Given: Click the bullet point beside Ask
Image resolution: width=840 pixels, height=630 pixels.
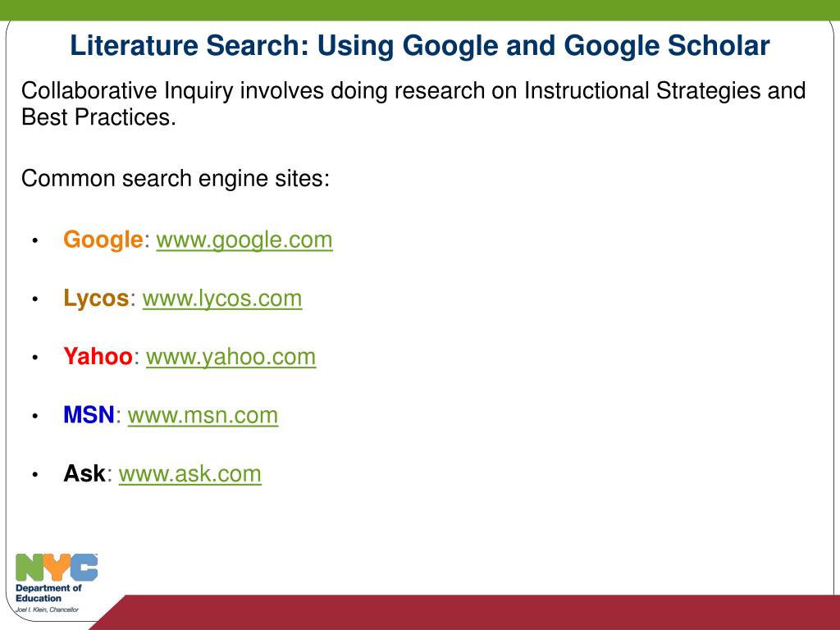Looking at the screenshot, I should (x=35, y=474).
